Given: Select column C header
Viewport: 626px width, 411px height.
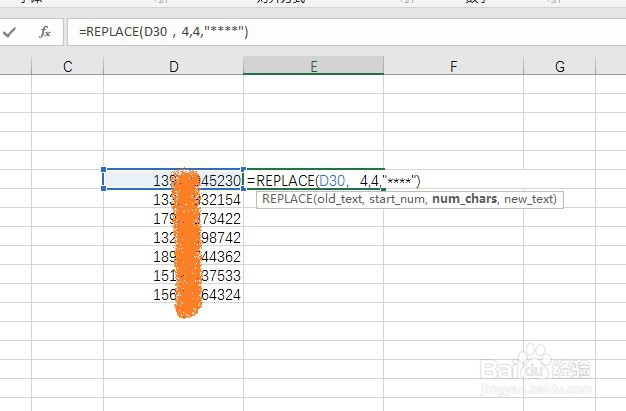Looking at the screenshot, I should pyautogui.click(x=67, y=66).
